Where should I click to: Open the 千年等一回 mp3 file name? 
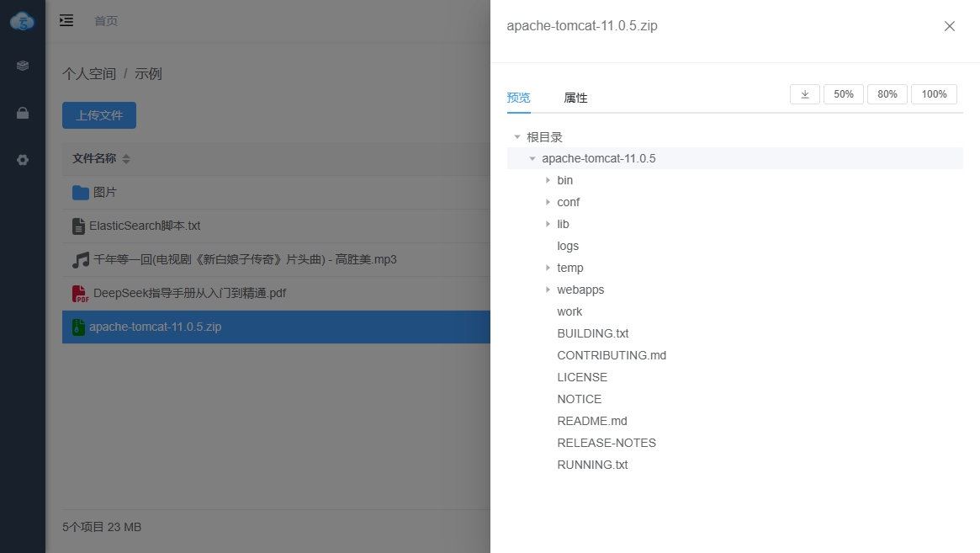coord(245,259)
